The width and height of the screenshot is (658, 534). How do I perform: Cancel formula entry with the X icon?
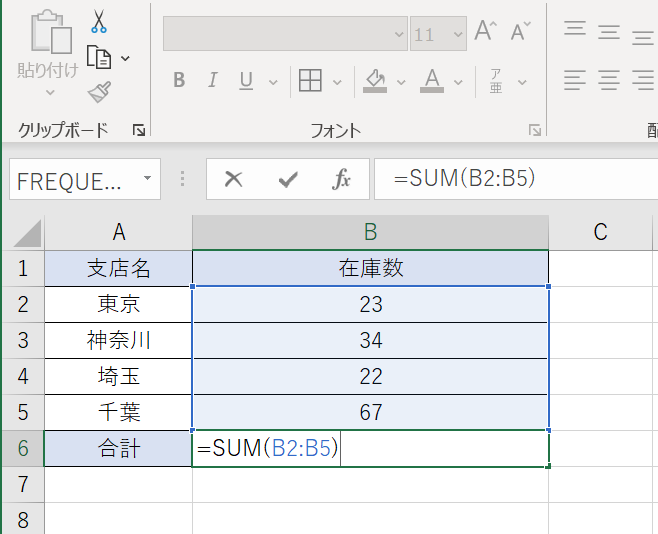pyautogui.click(x=234, y=179)
